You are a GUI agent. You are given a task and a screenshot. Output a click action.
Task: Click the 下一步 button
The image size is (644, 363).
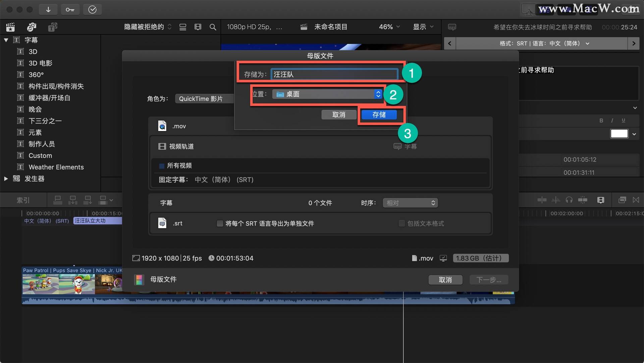[x=489, y=280]
